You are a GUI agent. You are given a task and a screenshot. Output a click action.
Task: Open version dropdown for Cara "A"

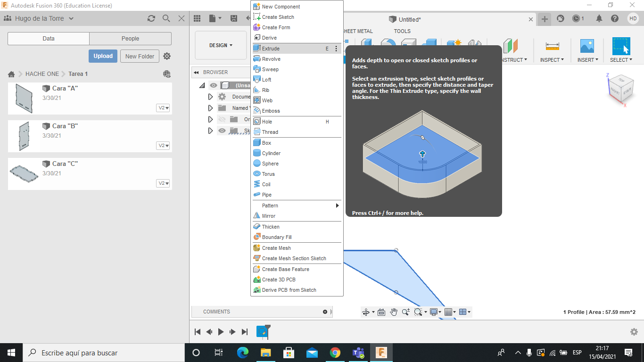(163, 108)
